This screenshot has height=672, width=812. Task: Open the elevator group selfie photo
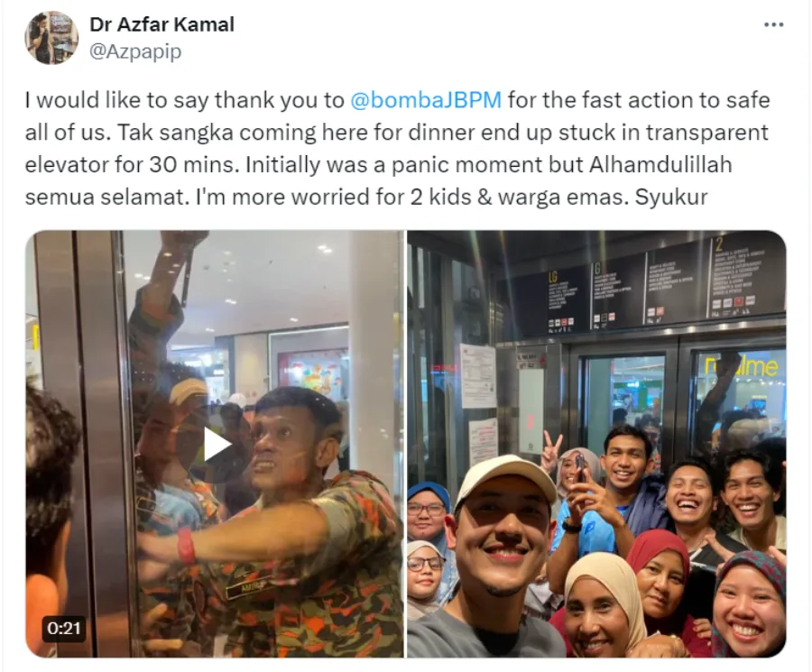coord(596,444)
